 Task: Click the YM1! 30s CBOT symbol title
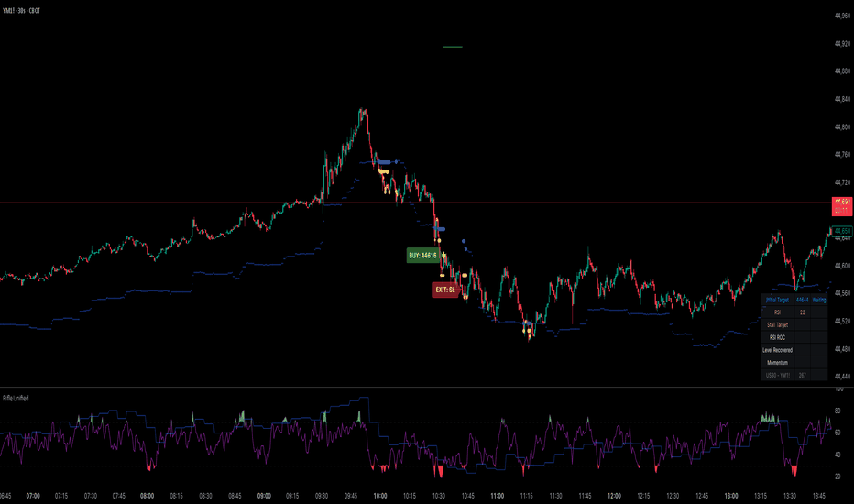21,11
